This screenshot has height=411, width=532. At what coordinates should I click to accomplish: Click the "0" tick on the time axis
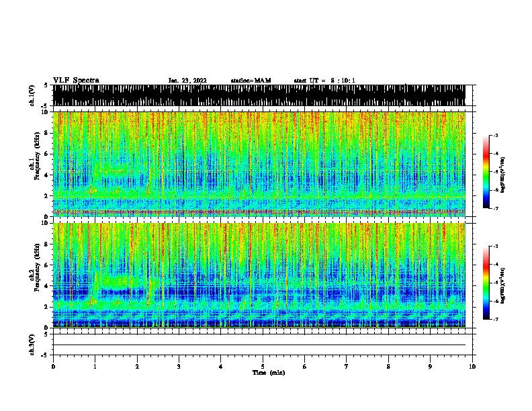[53, 366]
